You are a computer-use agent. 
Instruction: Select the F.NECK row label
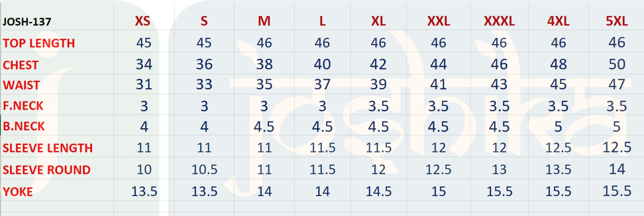pyautogui.click(x=23, y=106)
